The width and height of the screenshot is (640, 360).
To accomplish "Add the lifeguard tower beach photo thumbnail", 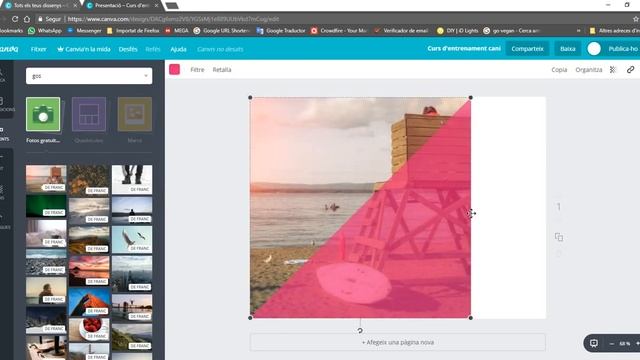I will 46,178.
